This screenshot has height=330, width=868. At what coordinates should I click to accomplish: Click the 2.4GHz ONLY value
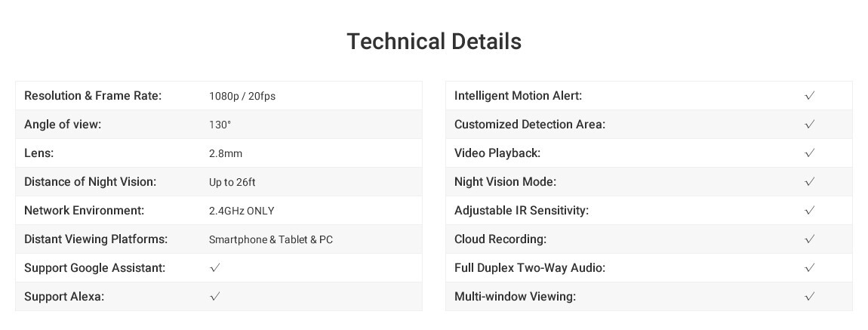coord(242,211)
